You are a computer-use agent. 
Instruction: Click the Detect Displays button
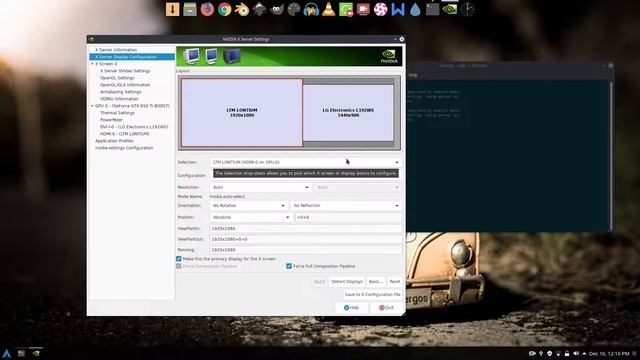[x=347, y=282]
